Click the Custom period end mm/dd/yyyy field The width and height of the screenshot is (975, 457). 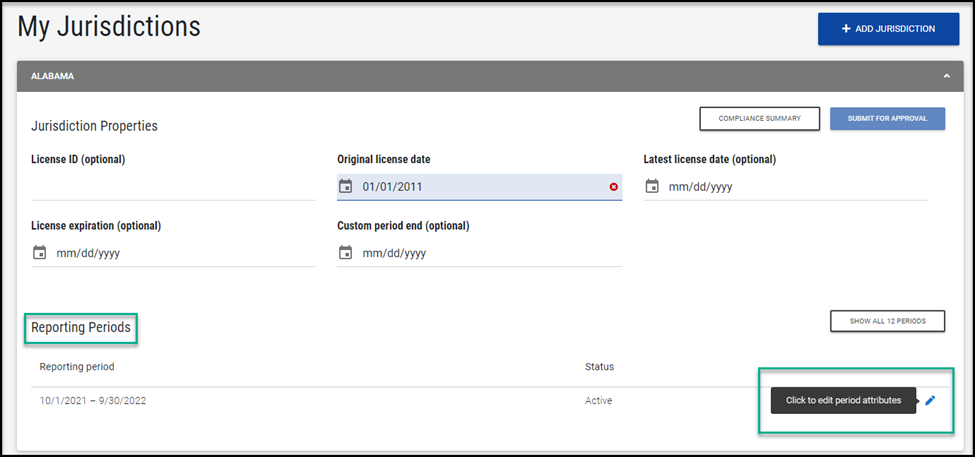(395, 254)
